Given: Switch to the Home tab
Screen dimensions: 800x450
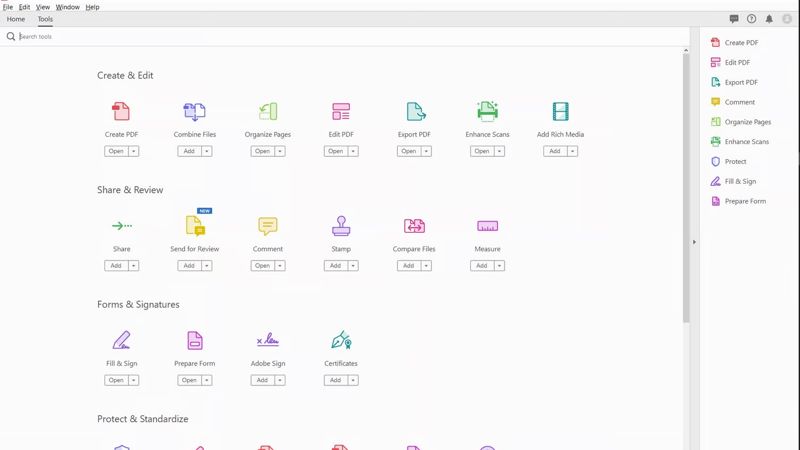Looking at the screenshot, I should pyautogui.click(x=16, y=19).
